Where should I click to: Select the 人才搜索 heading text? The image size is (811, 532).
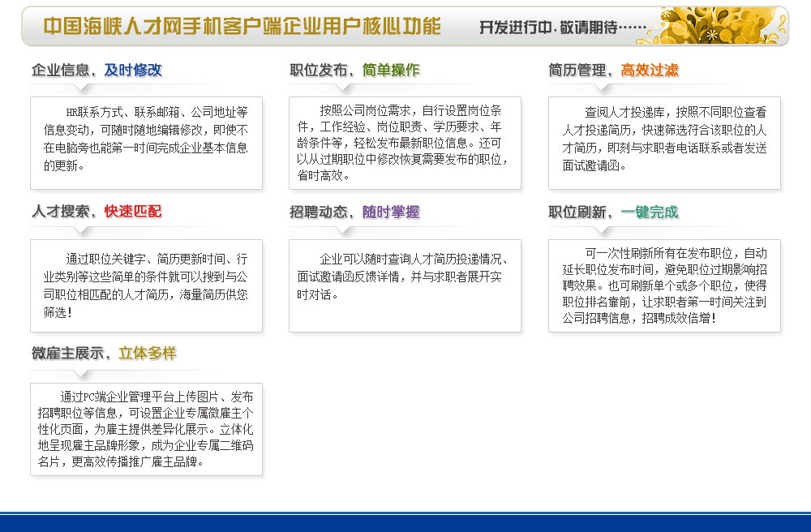[61, 211]
